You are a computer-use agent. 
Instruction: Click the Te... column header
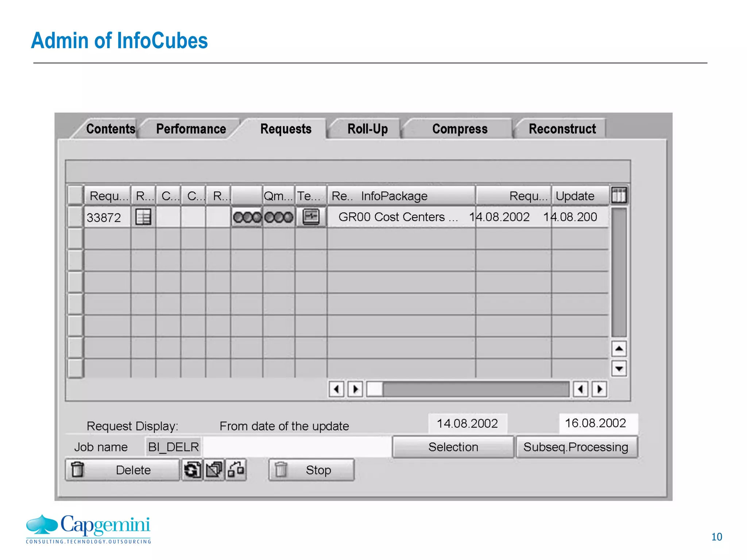(311, 196)
